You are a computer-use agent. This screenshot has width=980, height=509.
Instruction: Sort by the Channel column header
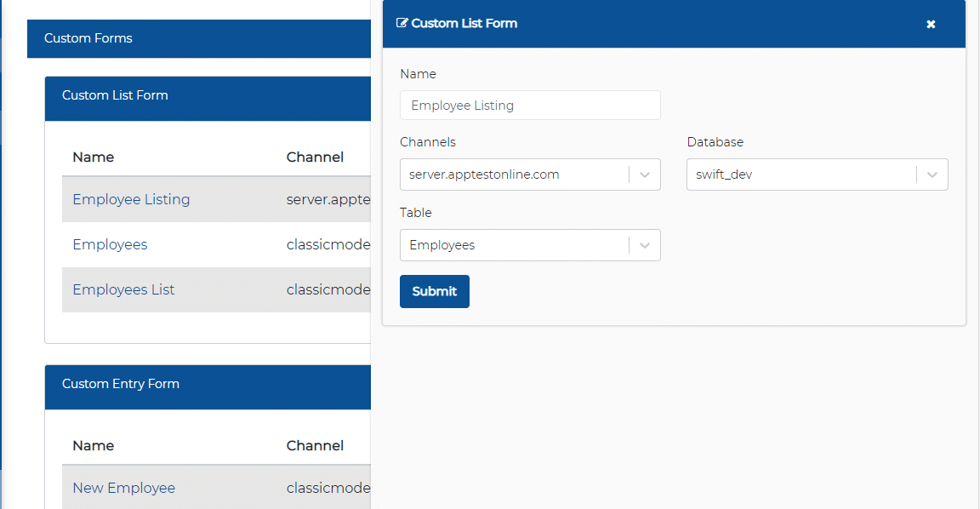click(316, 157)
